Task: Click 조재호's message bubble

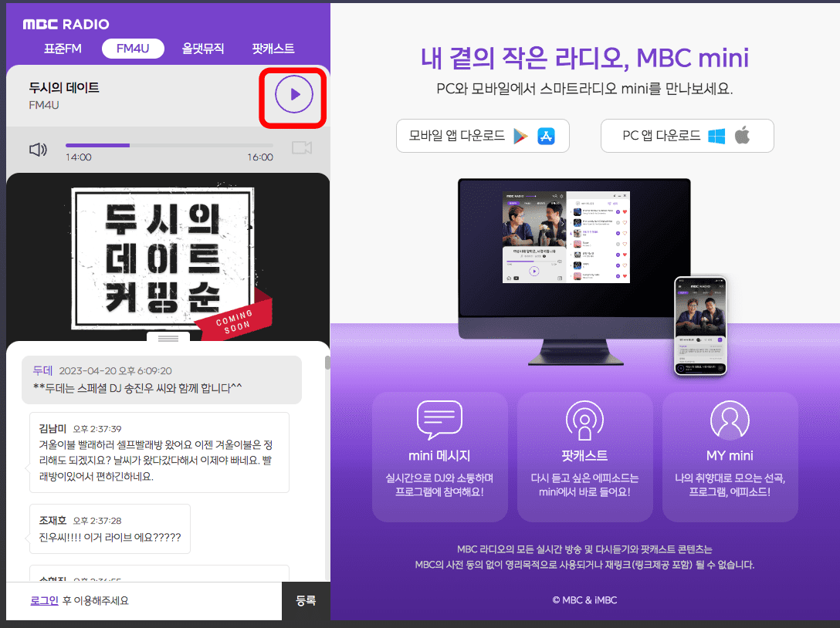Action: point(110,529)
